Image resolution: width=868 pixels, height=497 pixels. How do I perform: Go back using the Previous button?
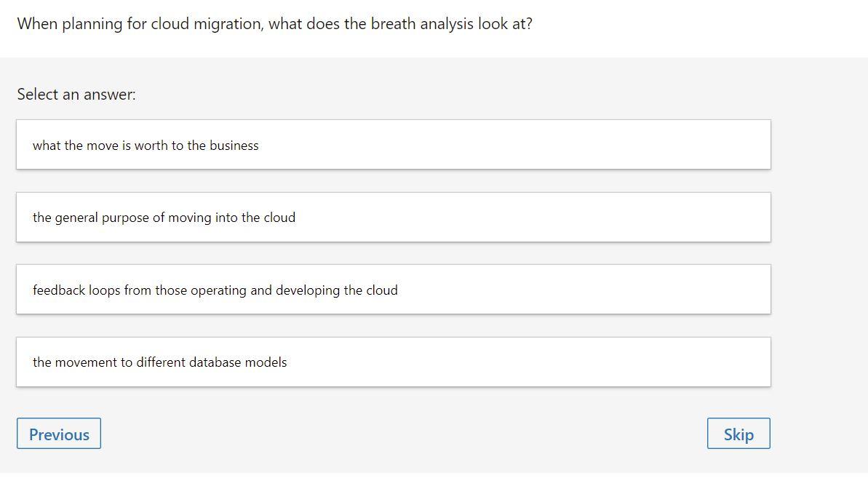click(x=58, y=433)
